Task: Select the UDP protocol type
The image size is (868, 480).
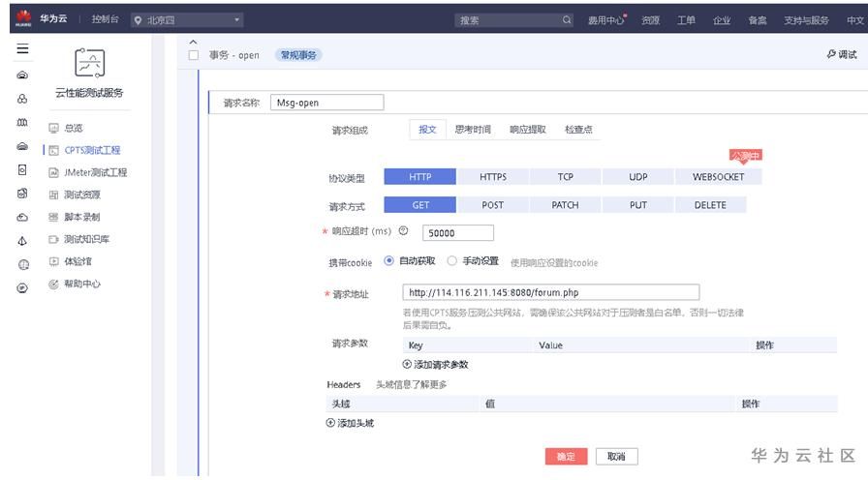Action: coord(637,177)
